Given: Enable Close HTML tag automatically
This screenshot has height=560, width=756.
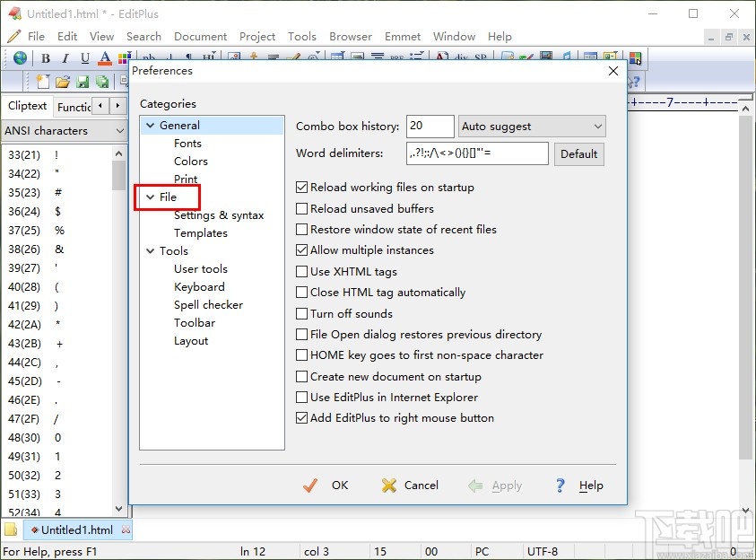Looking at the screenshot, I should (x=302, y=293).
